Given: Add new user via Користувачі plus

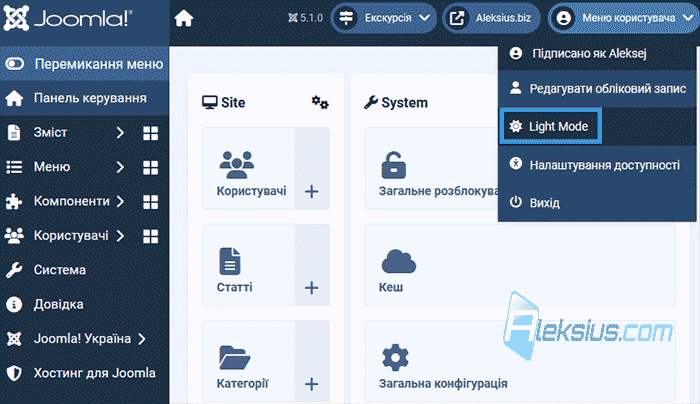Looking at the screenshot, I should click(x=312, y=192).
